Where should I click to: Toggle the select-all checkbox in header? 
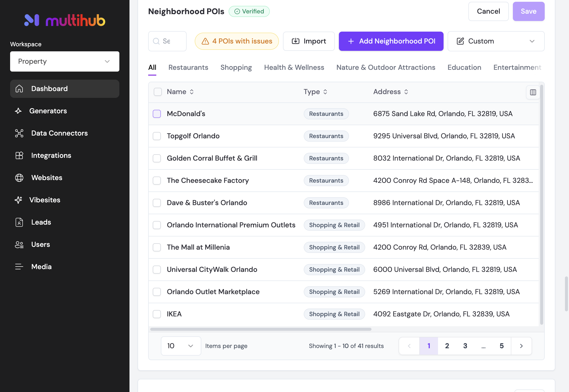158,92
